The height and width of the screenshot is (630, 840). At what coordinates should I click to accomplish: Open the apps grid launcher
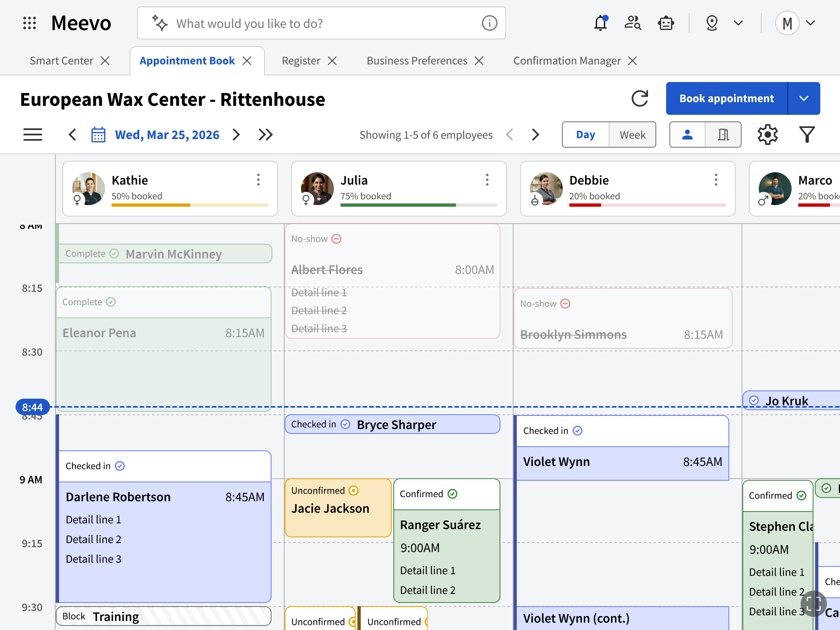pos(30,23)
